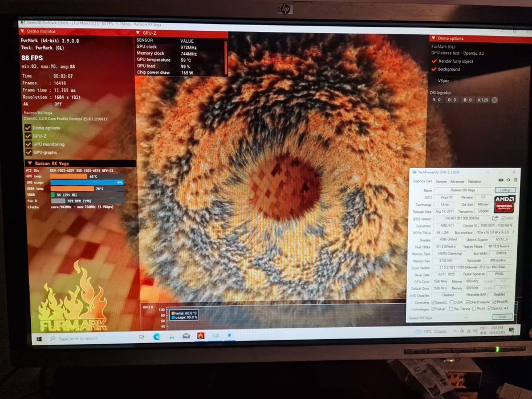
Task: Click the GPU-Z sensor panel scrollbar
Action: coord(226,57)
